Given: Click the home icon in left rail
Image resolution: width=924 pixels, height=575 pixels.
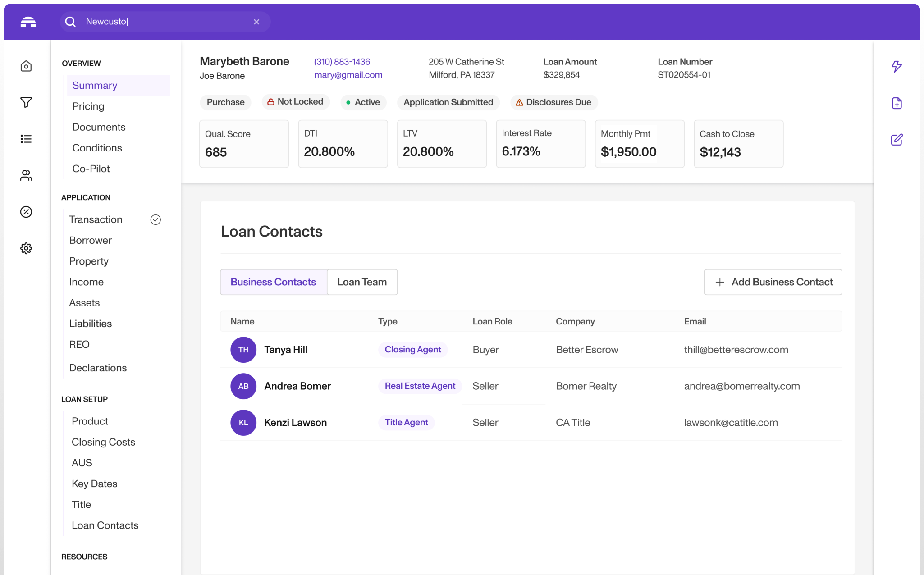Looking at the screenshot, I should click(x=26, y=66).
